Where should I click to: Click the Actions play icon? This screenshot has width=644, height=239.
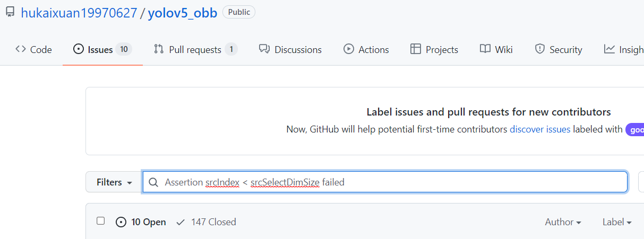coord(349,49)
